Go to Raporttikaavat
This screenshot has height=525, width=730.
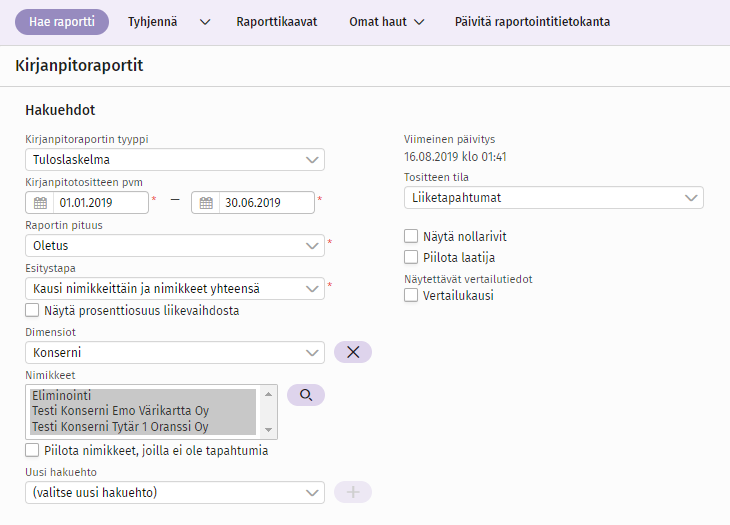[277, 22]
